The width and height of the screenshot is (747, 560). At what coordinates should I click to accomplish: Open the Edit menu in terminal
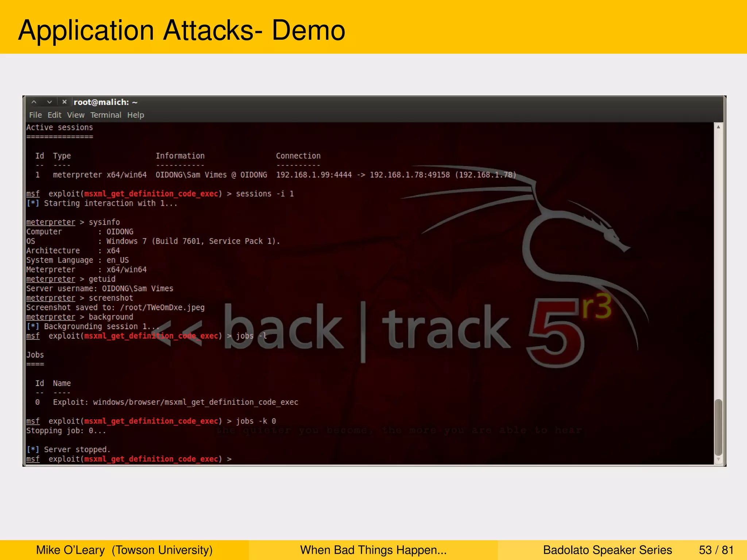[54, 115]
